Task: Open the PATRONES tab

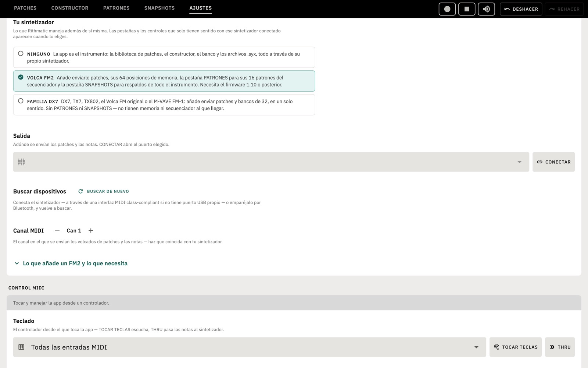Action: tap(116, 8)
